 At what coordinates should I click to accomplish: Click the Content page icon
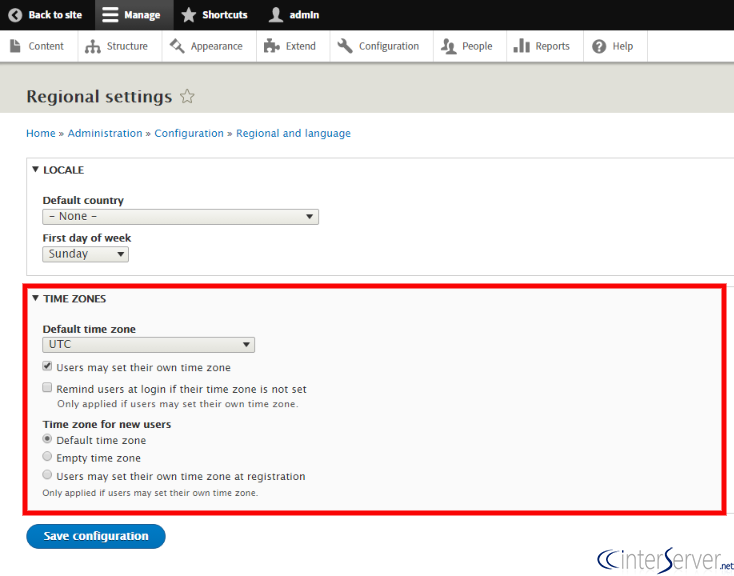coord(15,46)
